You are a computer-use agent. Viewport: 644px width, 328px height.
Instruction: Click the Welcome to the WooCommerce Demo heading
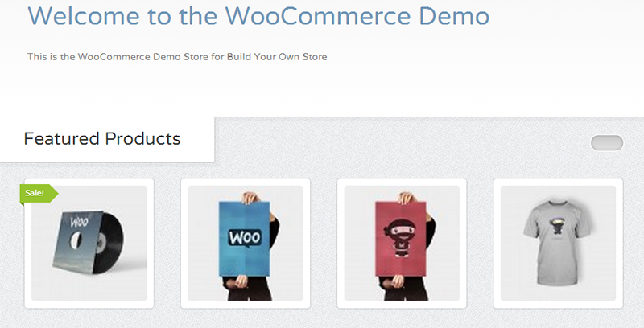pos(258,15)
